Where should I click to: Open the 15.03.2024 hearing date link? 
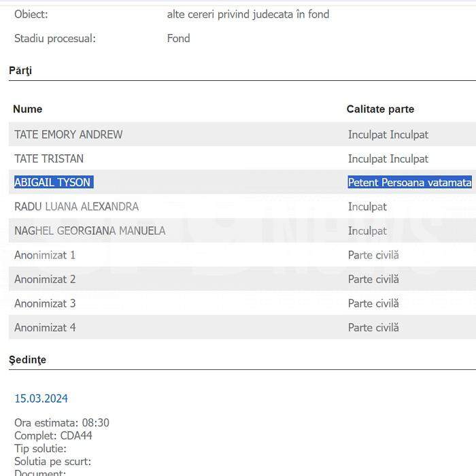coord(41,398)
